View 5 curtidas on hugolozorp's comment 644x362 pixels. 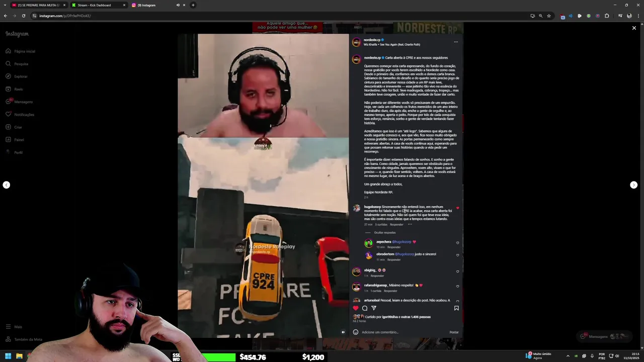tap(381, 224)
